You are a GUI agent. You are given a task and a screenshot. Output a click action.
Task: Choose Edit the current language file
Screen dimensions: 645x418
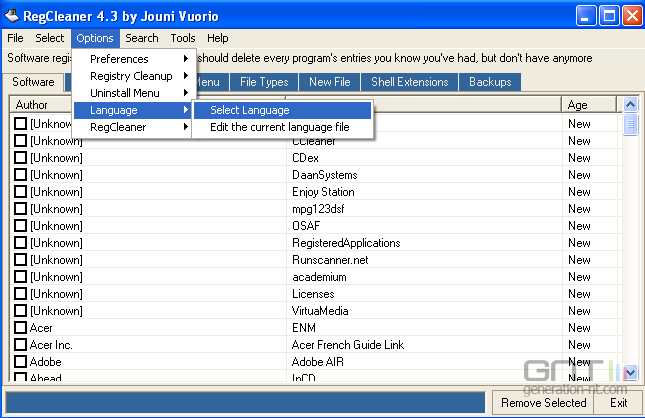(283, 127)
